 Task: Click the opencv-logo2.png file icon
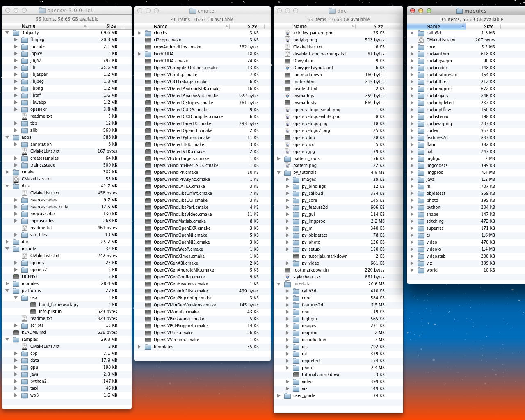[288, 131]
